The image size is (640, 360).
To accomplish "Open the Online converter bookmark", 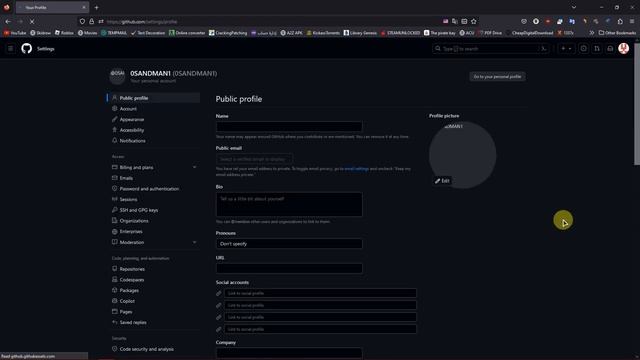I will [x=187, y=33].
